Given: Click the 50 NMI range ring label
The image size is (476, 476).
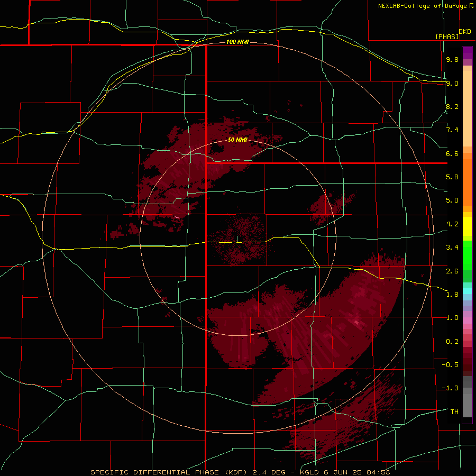Looking at the screenshot, I should [237, 140].
